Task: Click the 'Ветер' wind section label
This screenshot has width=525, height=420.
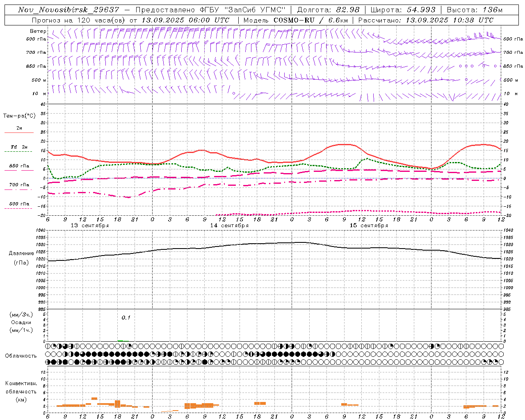Action: 38,31
